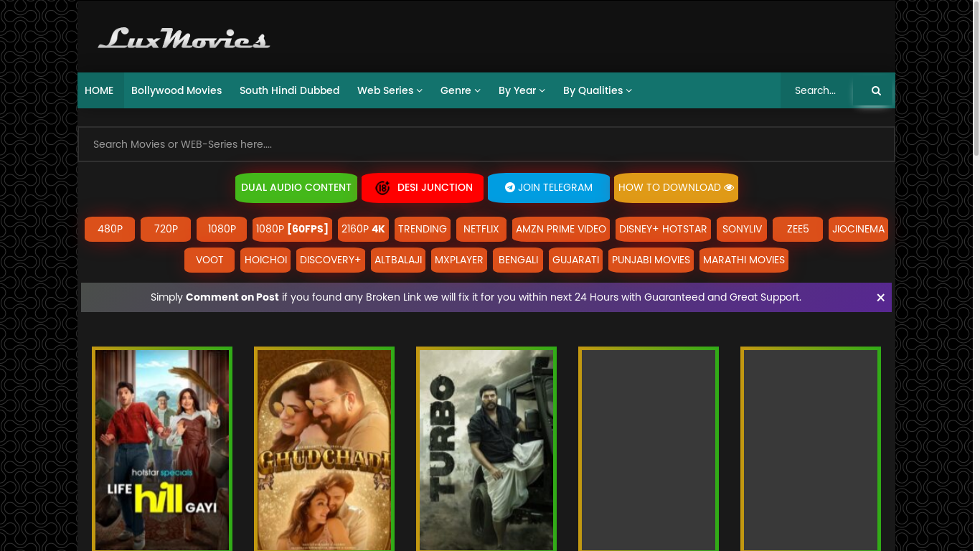This screenshot has width=980, height=551.
Task: Select the 1080P quality tag
Action: click(222, 229)
